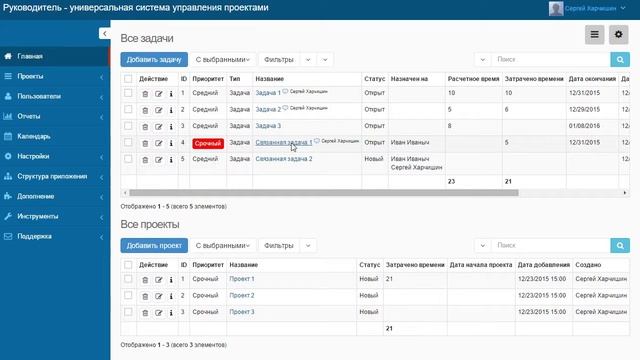The width and height of the screenshot is (640, 360).
Task: Open info icon for Связанная задача 2
Action: point(171,160)
